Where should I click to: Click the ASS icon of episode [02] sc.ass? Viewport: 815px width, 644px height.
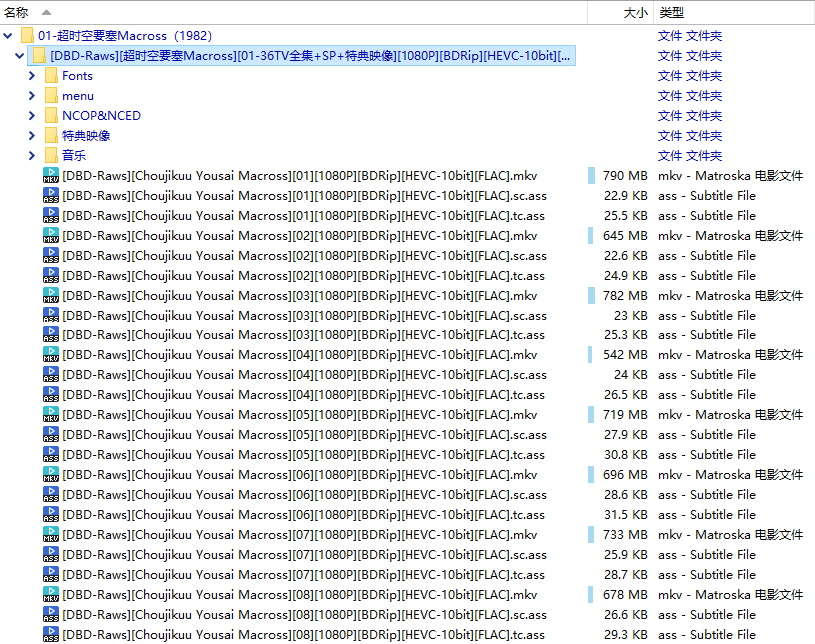tap(50, 256)
